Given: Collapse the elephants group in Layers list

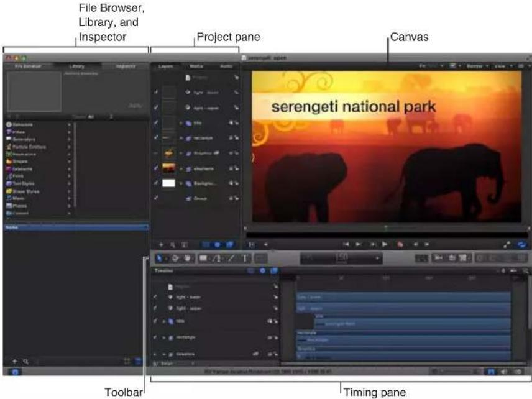Looking at the screenshot, I should click(181, 168).
